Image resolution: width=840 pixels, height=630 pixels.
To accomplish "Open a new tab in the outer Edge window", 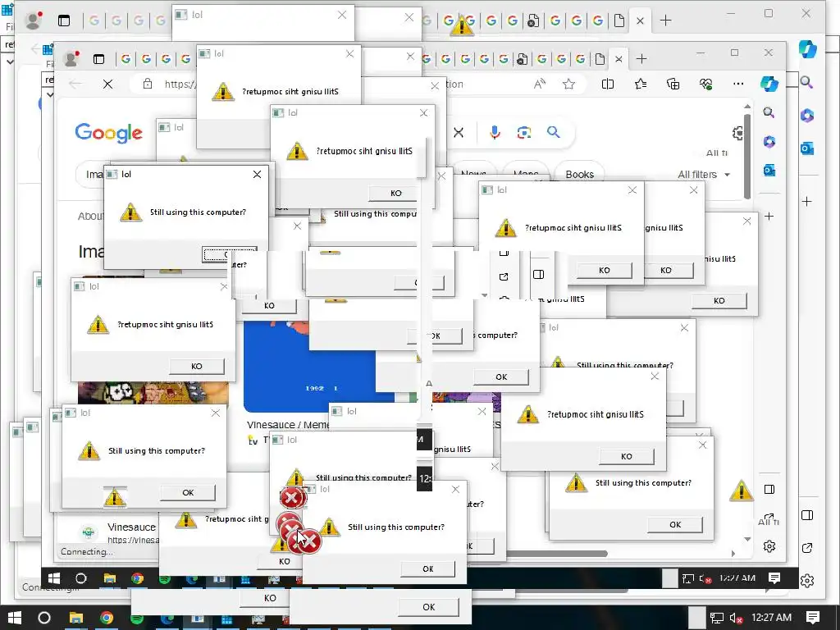I will [665, 21].
